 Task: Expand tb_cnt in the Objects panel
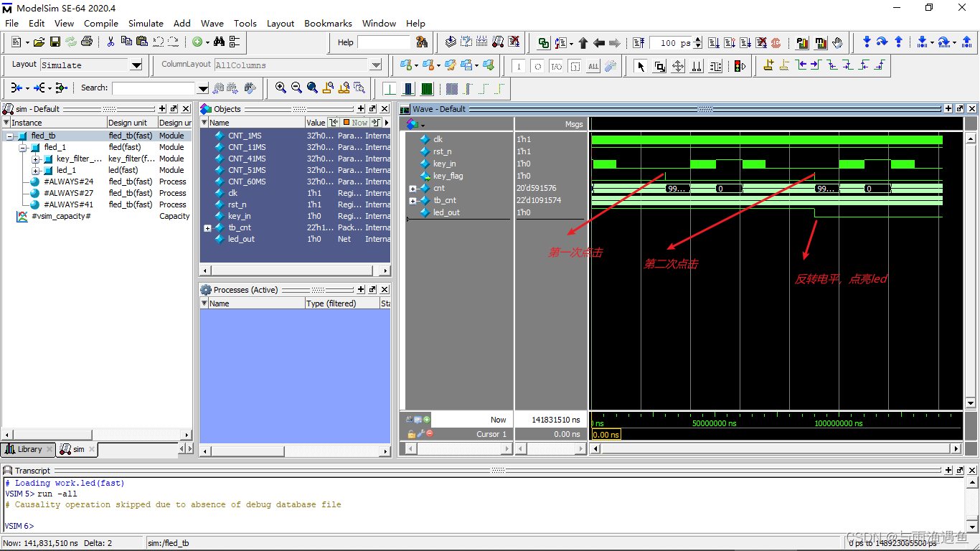[207, 227]
